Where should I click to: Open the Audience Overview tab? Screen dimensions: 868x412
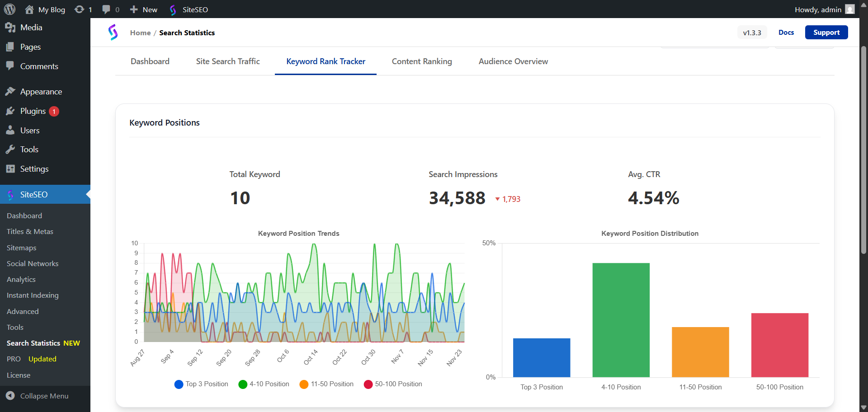point(513,61)
